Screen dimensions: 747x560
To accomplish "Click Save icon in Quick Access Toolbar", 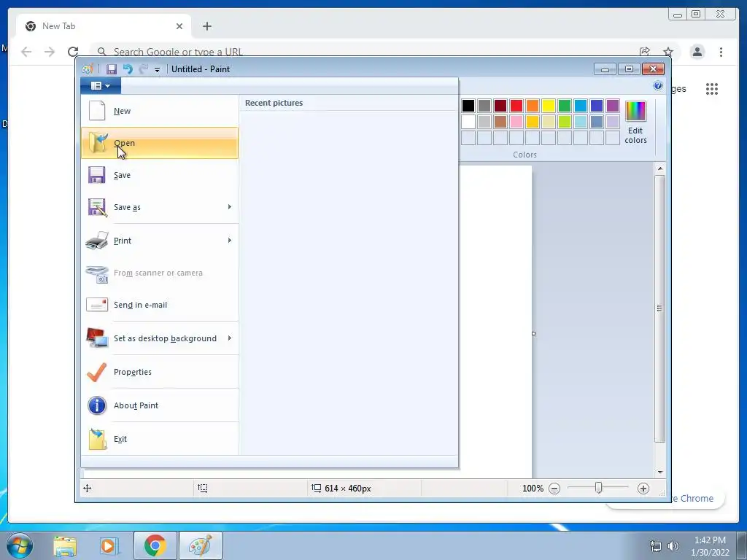I will pos(112,69).
